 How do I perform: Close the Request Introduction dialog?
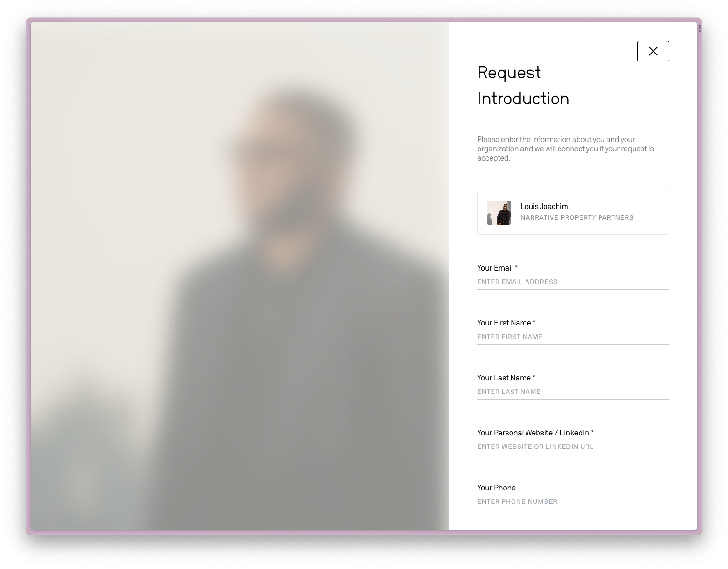point(653,51)
